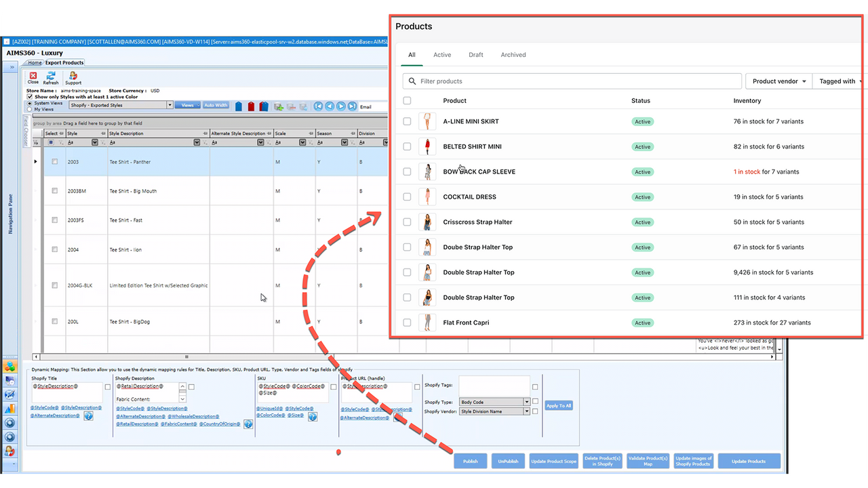This screenshot has width=868, height=488.
Task: Select the Archived tab in Products
Action: (x=513, y=55)
